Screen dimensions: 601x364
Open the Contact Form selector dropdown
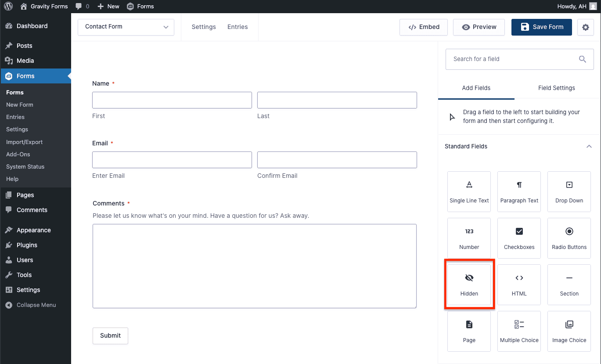(x=126, y=27)
